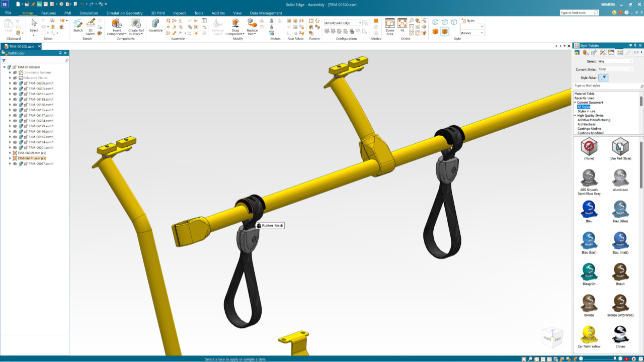This screenshot has height=362, width=644.
Task: Toggle visibility of TRM-06067.asm:1
Action: [x=15, y=164]
